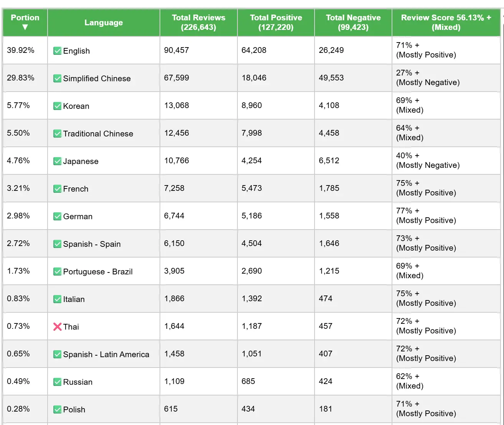504x425 pixels.
Task: Click the green check icon beside Korean
Action: [57, 106]
